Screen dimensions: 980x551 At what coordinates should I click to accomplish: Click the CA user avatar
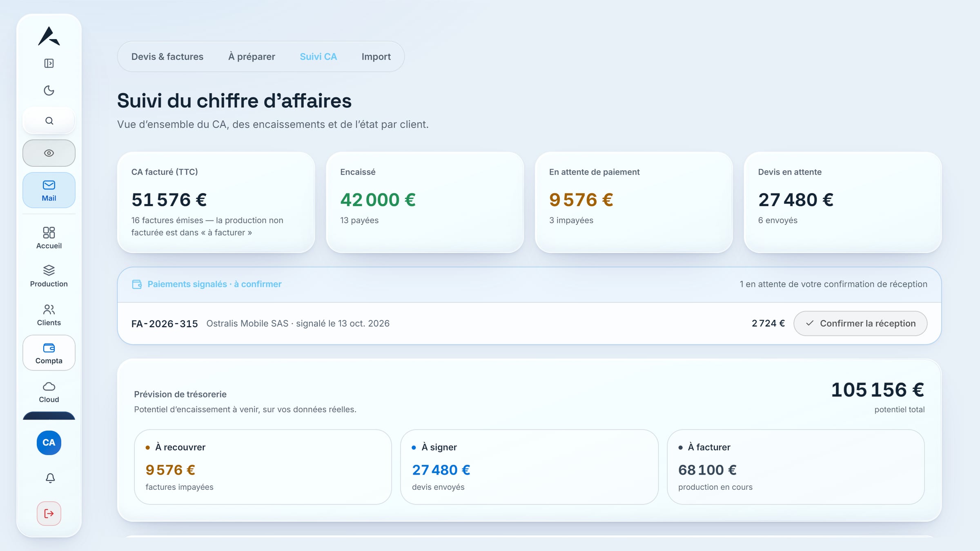coord(49,443)
